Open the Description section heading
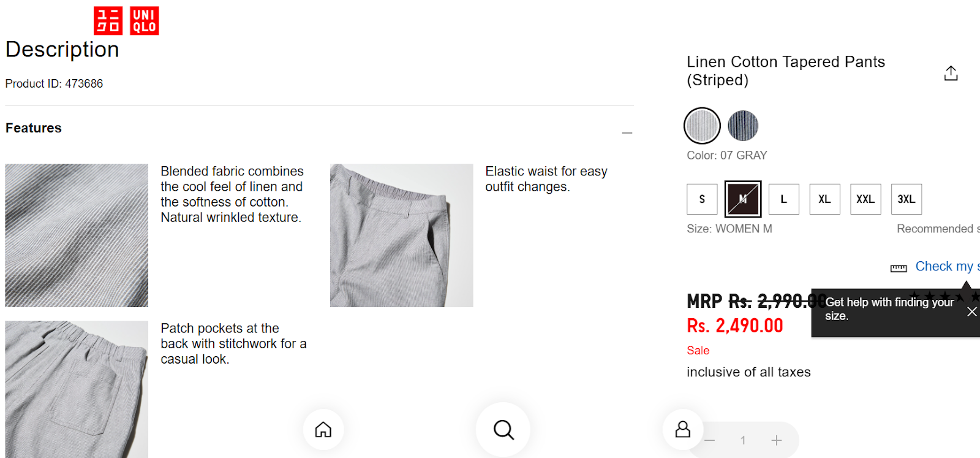 coord(62,50)
